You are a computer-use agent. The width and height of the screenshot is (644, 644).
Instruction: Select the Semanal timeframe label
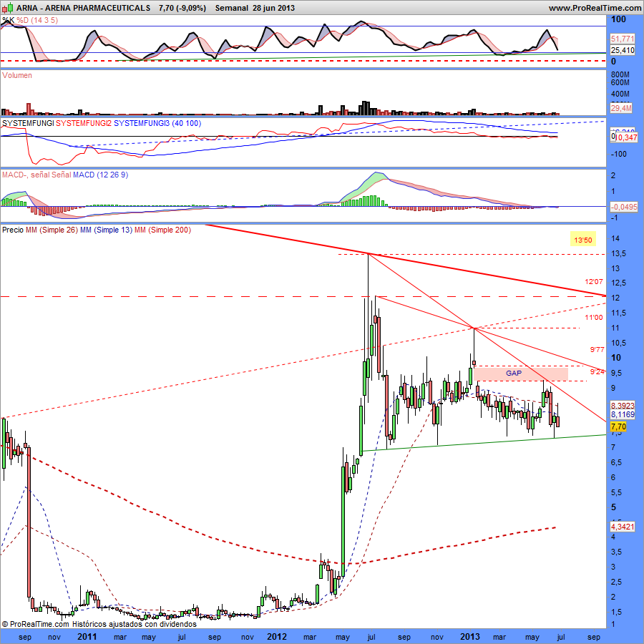pyautogui.click(x=232, y=8)
